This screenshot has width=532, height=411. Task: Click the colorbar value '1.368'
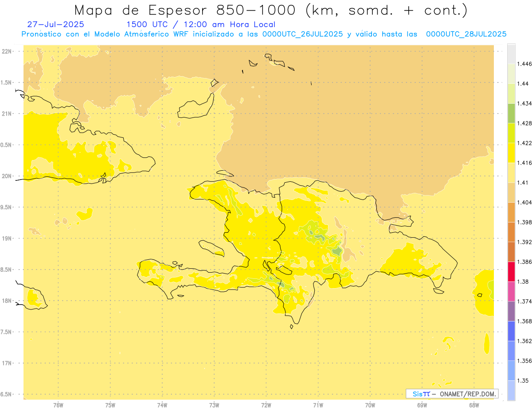(x=525, y=321)
